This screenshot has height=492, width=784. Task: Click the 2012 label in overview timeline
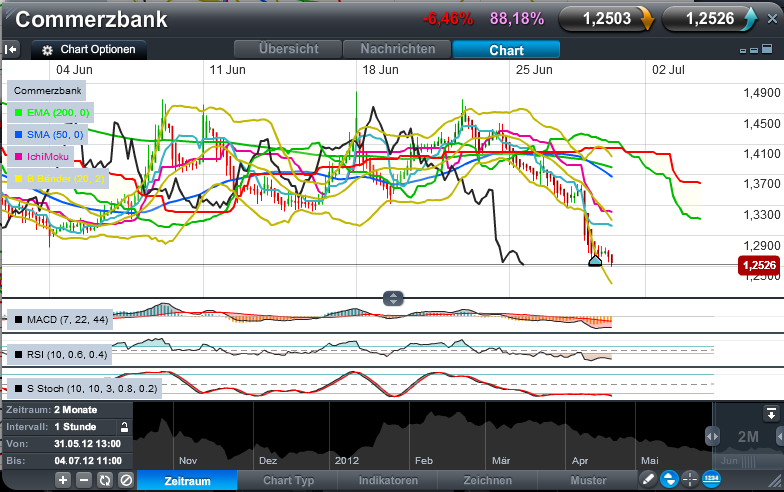coord(346,460)
